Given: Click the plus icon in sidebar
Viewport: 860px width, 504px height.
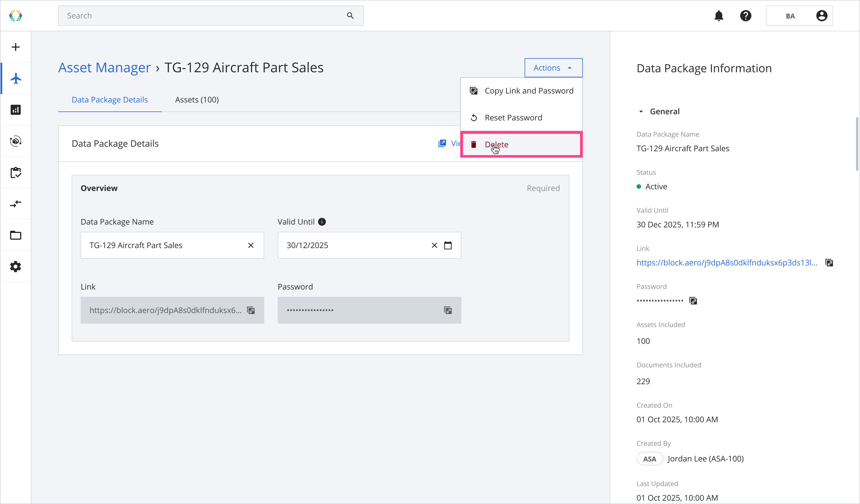Looking at the screenshot, I should (16, 47).
